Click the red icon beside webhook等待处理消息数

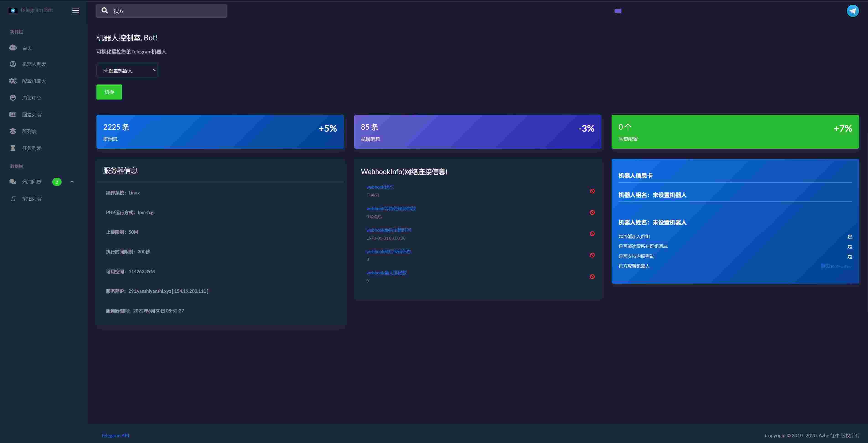coord(592,212)
